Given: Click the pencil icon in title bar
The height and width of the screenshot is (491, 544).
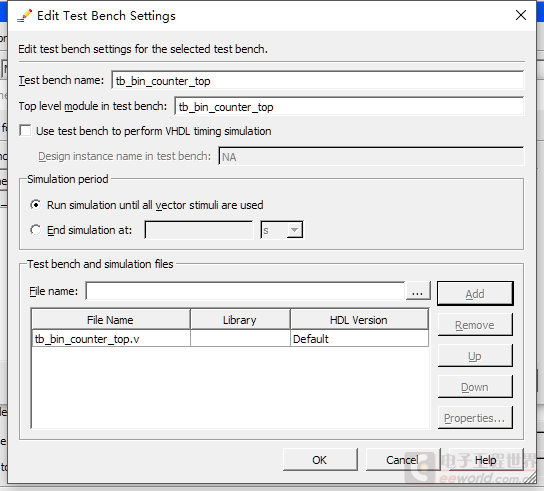Looking at the screenshot, I should coord(25,16).
